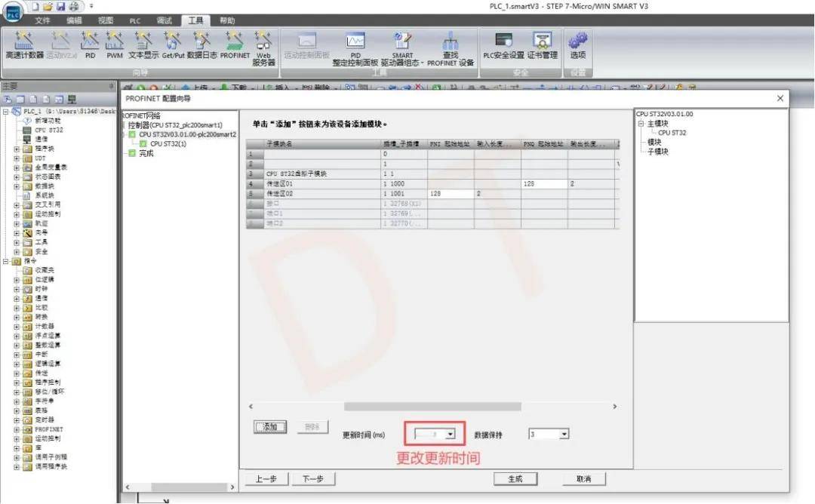Screen dimensions: 815x504
Task: Select 子模块 in the right catalog tree
Action: tap(657, 152)
